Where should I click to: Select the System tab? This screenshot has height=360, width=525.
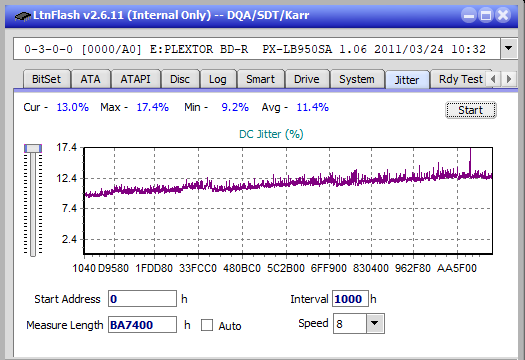coord(357,79)
